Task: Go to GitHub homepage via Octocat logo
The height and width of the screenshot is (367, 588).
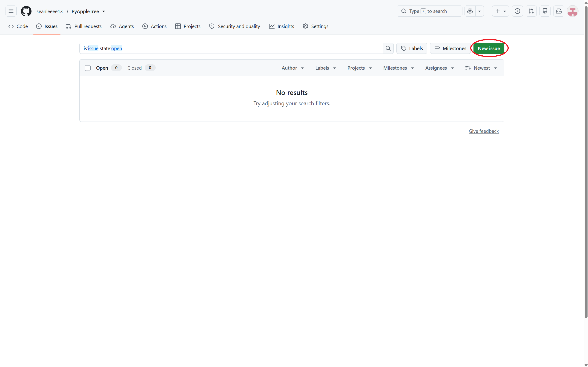Action: point(26,11)
